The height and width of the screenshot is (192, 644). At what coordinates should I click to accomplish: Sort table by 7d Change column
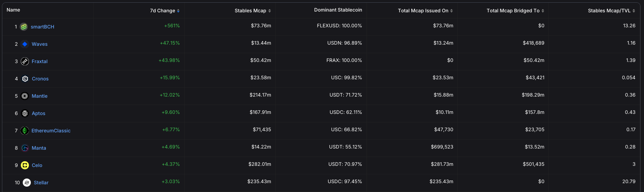[165, 11]
